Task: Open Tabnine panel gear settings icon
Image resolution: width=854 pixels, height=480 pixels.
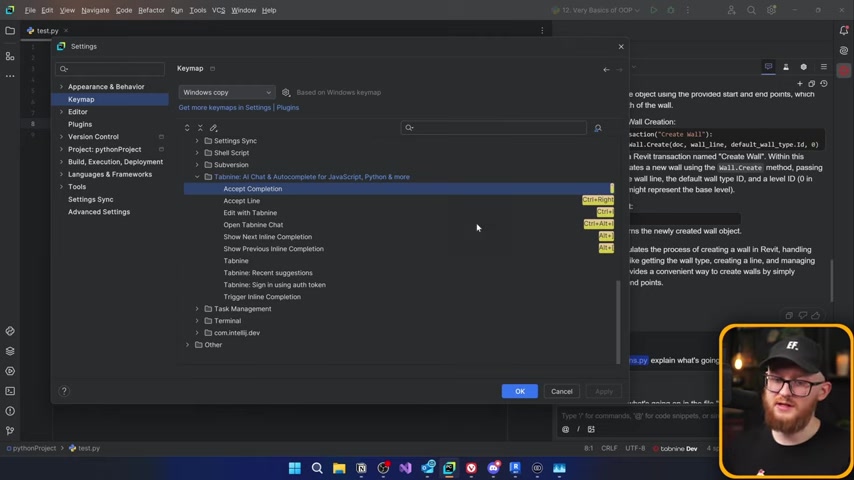Action: (803, 66)
